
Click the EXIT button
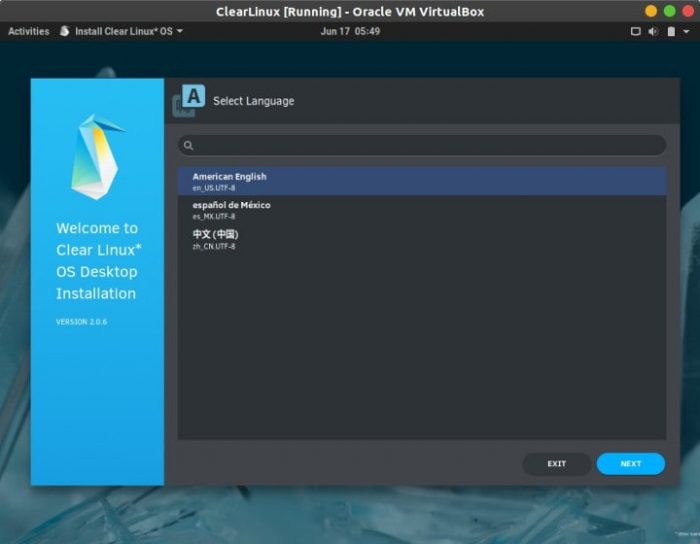coord(556,464)
